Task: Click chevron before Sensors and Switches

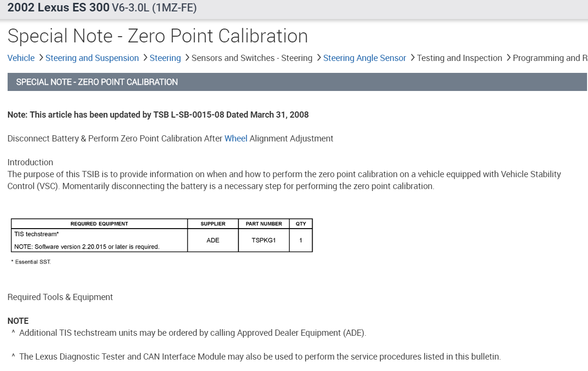Action: (x=186, y=58)
